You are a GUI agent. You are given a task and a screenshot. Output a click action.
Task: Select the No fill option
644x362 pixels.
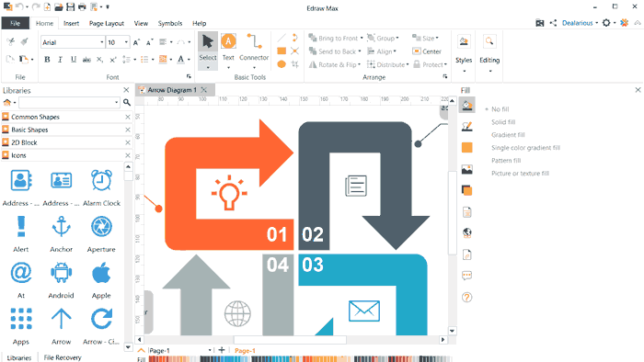coord(500,109)
